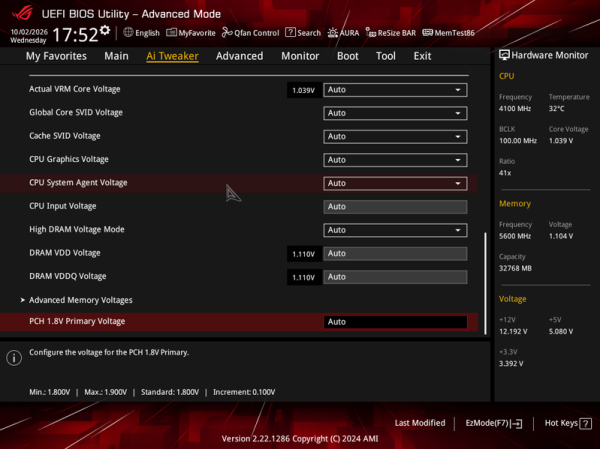
Task: Click the Max.: 1.900V hint text
Action: coord(106,392)
